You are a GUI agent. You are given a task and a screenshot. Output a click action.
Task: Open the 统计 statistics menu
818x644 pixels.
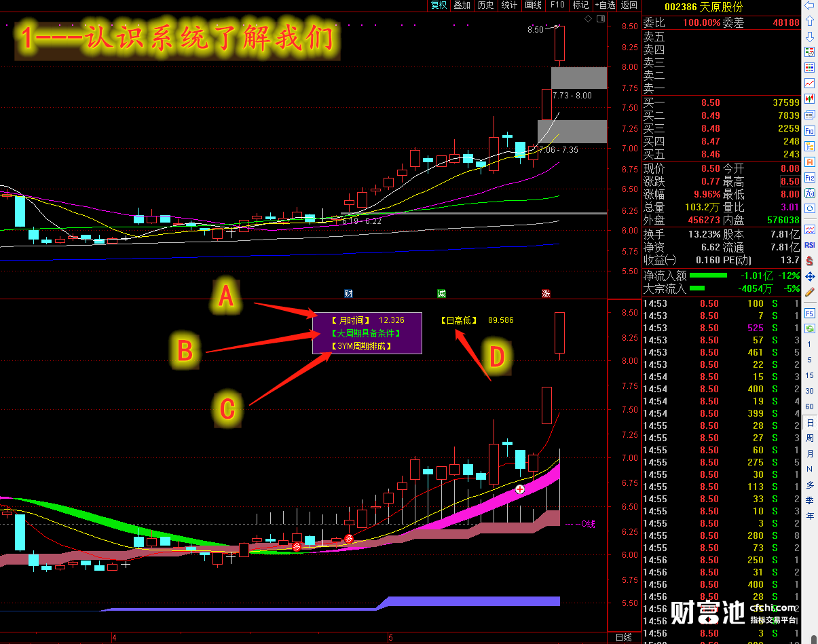(x=509, y=5)
